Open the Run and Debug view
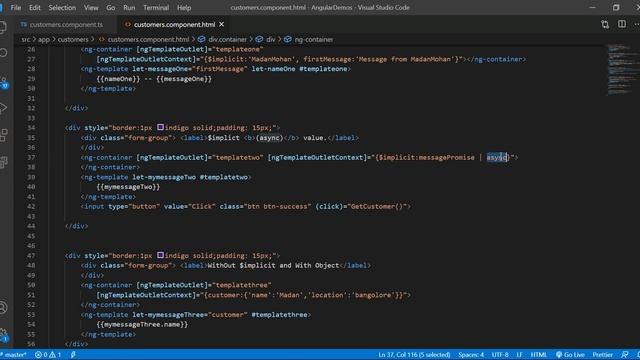This screenshot has height=360, width=640. pyautogui.click(x=3, y=108)
